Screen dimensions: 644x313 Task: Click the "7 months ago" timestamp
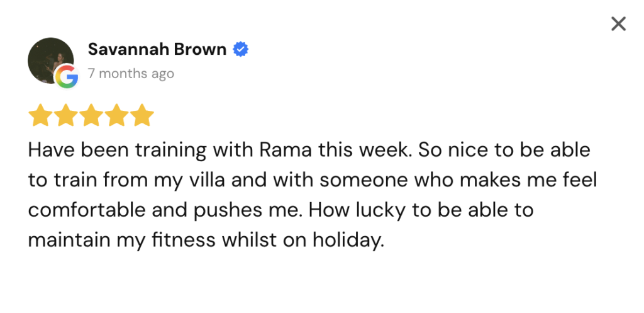pyautogui.click(x=131, y=74)
